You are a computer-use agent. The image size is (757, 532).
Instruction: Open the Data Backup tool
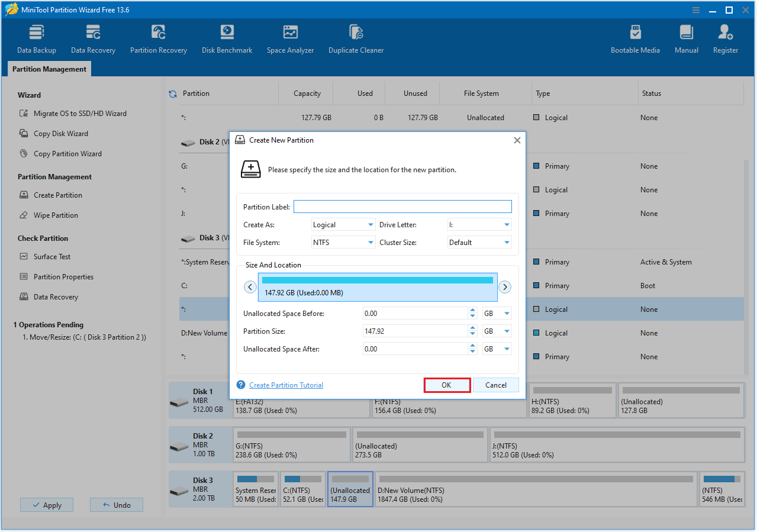(36, 39)
